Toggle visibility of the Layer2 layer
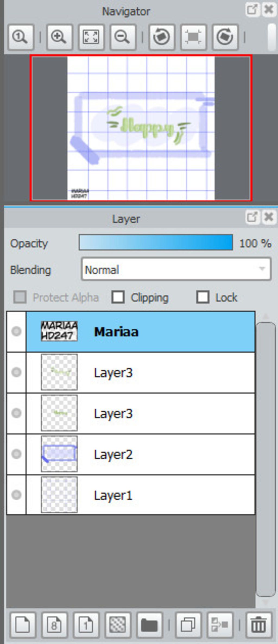The image size is (278, 644). pos(16,454)
